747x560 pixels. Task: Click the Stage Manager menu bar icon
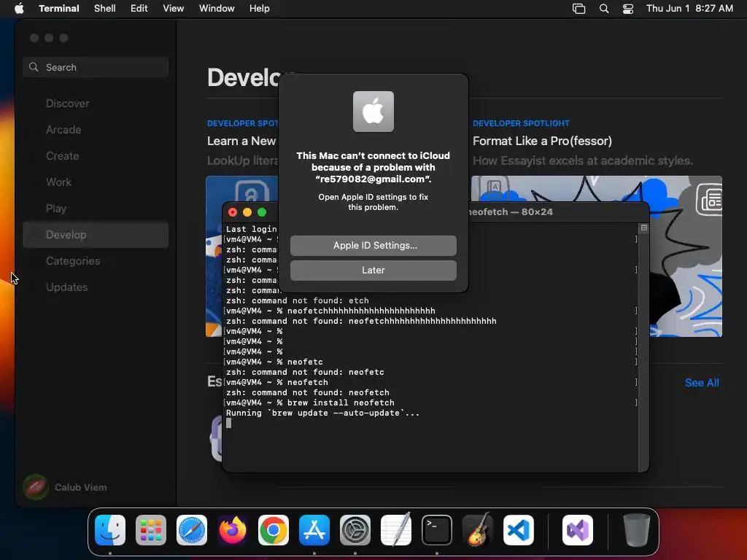(x=578, y=8)
